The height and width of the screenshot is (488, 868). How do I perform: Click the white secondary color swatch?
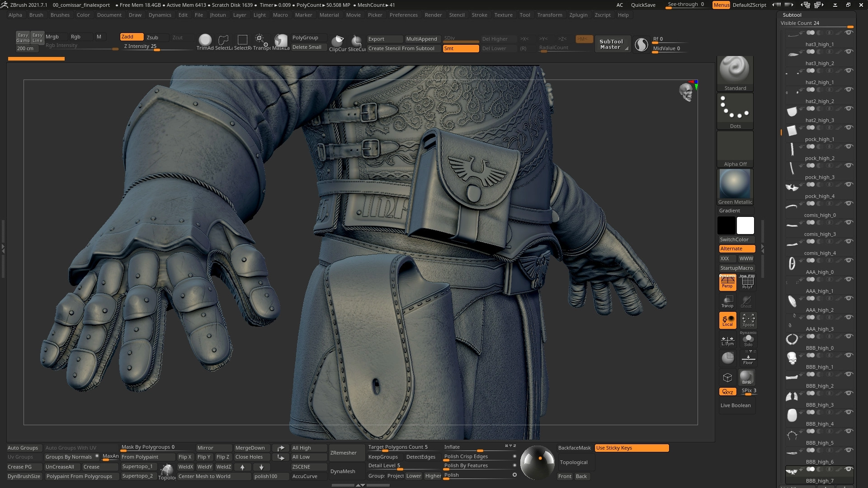pyautogui.click(x=745, y=225)
